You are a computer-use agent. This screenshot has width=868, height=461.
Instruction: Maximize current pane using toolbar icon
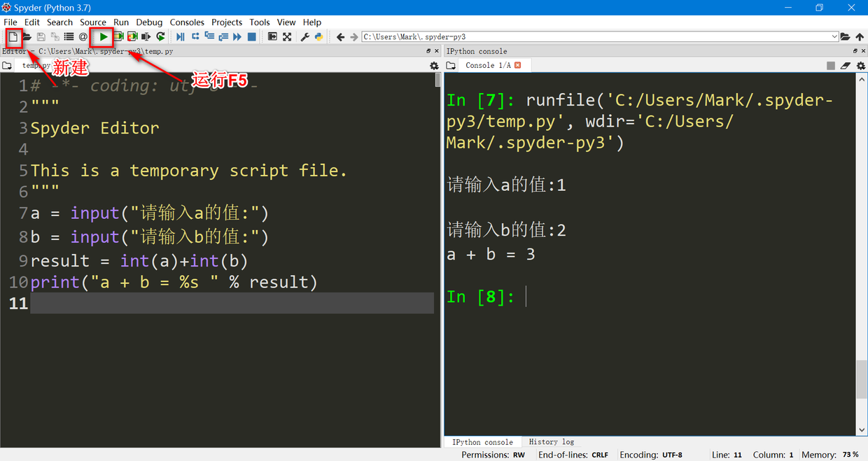click(x=272, y=36)
